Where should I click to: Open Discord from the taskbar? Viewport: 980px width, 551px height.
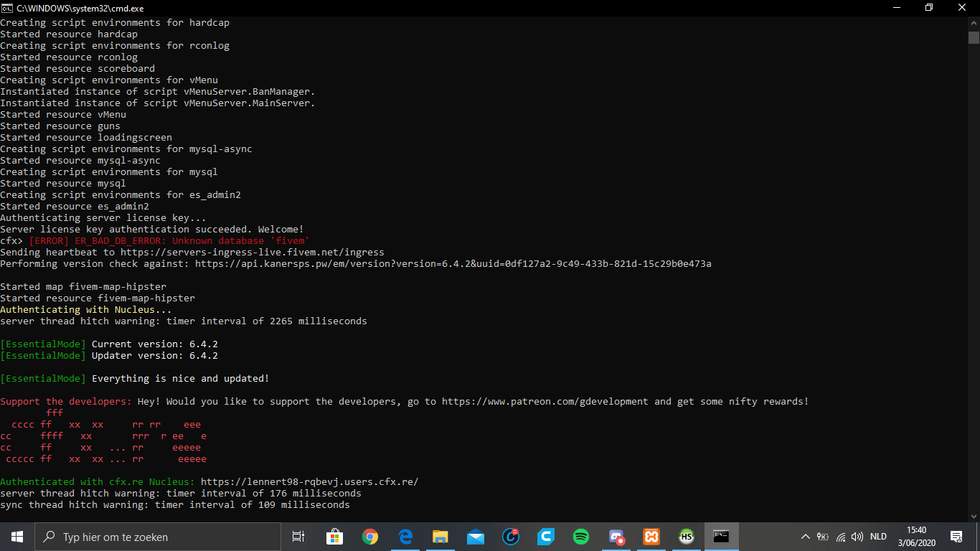[616, 537]
